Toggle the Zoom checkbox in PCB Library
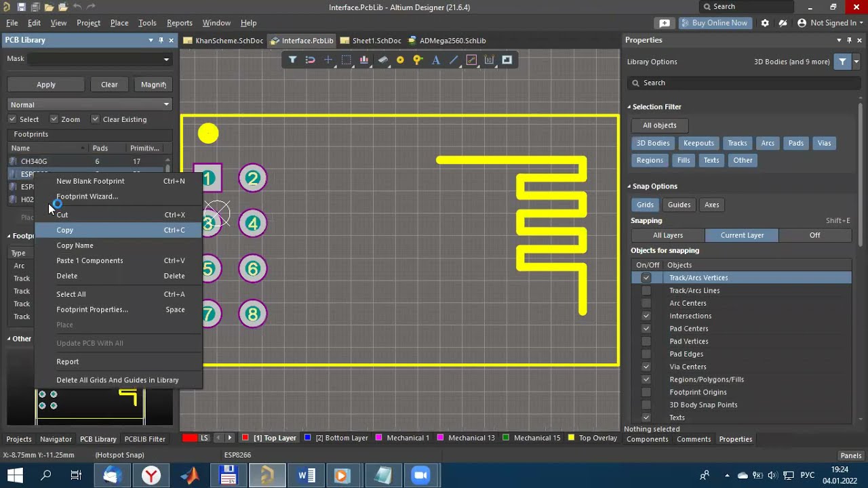Image resolution: width=868 pixels, height=488 pixels. tap(54, 119)
